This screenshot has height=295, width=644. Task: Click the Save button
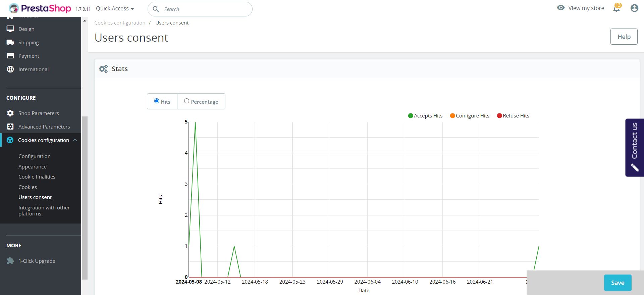[x=618, y=283]
